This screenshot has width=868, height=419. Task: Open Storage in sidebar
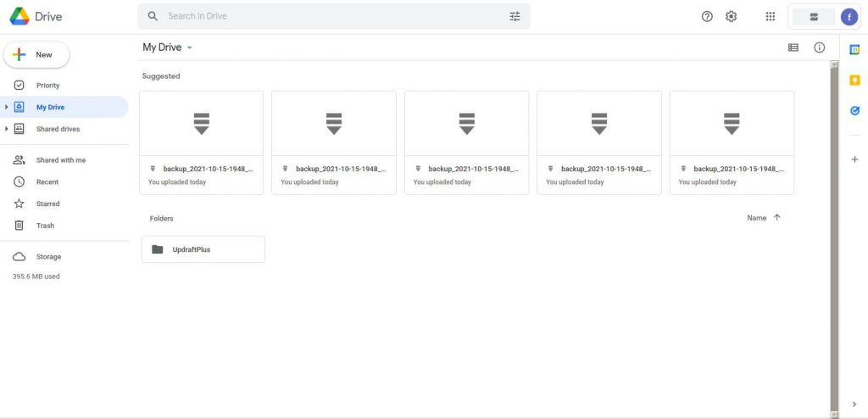click(x=64, y=257)
